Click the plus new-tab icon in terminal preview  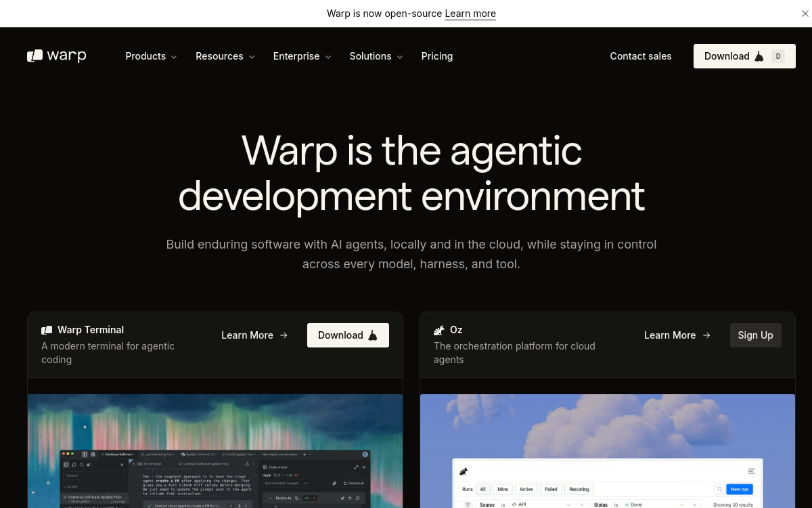pyautogui.click(x=305, y=454)
